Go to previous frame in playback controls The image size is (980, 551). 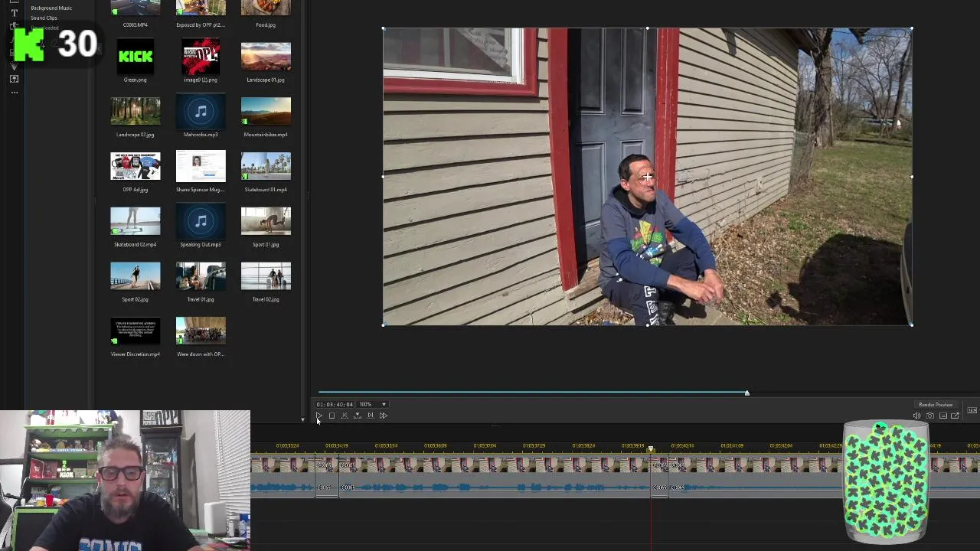(x=345, y=416)
